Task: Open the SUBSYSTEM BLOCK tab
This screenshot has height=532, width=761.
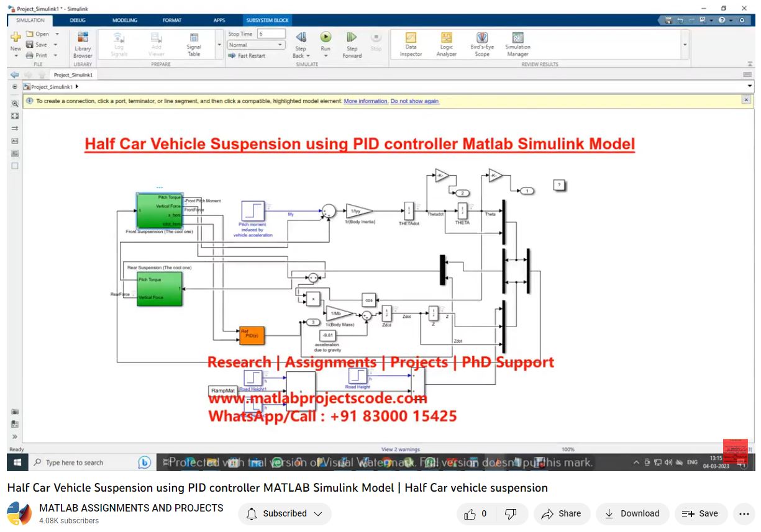Action: pyautogui.click(x=267, y=20)
